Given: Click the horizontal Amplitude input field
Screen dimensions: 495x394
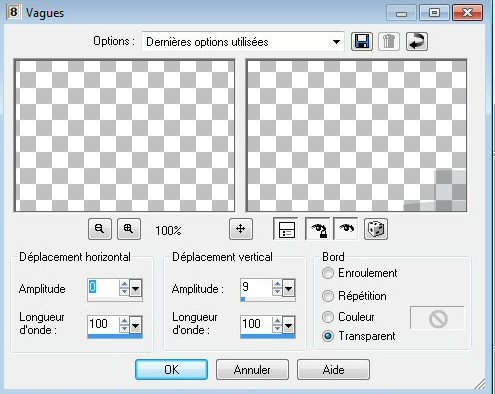Looking at the screenshot, I should click(103, 288).
